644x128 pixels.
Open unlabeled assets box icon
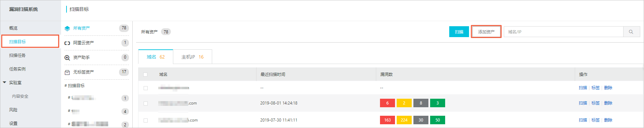(67, 72)
